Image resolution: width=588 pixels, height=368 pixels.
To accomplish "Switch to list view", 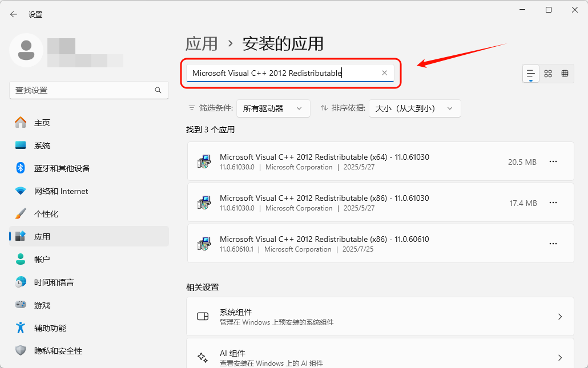I will click(530, 74).
